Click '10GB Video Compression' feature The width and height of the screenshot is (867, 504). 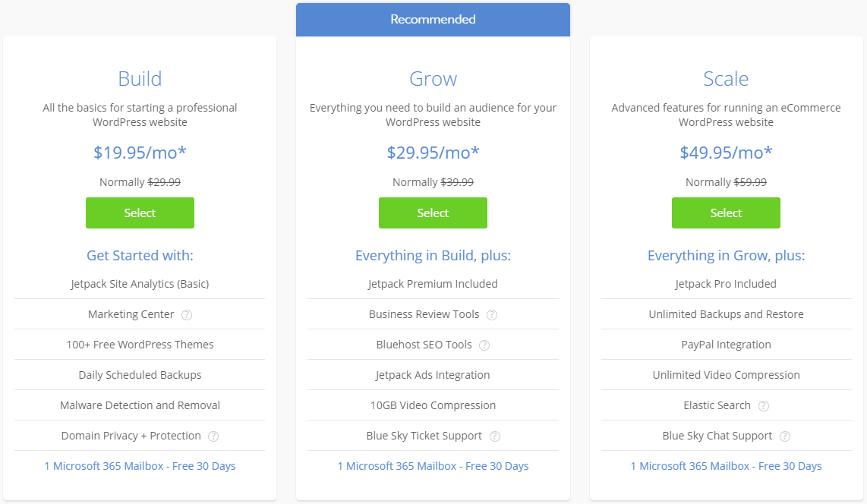(433, 405)
